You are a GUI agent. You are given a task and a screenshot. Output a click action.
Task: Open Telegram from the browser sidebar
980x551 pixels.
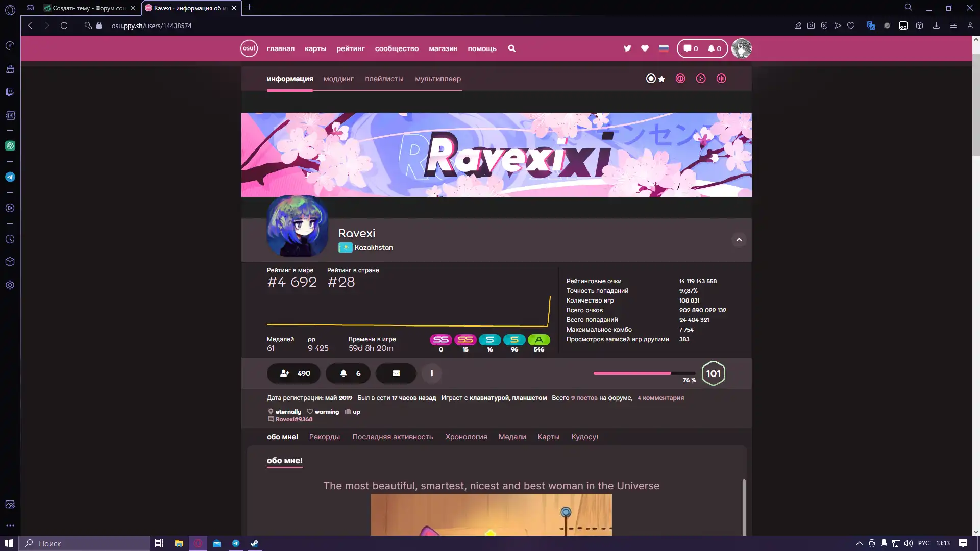click(10, 177)
